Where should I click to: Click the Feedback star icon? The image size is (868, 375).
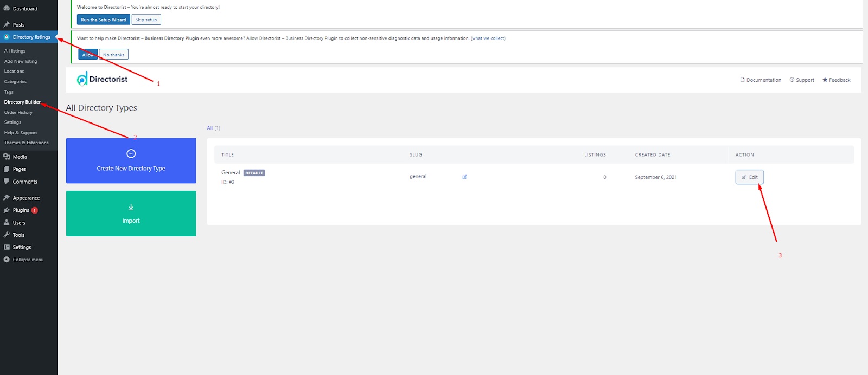825,80
